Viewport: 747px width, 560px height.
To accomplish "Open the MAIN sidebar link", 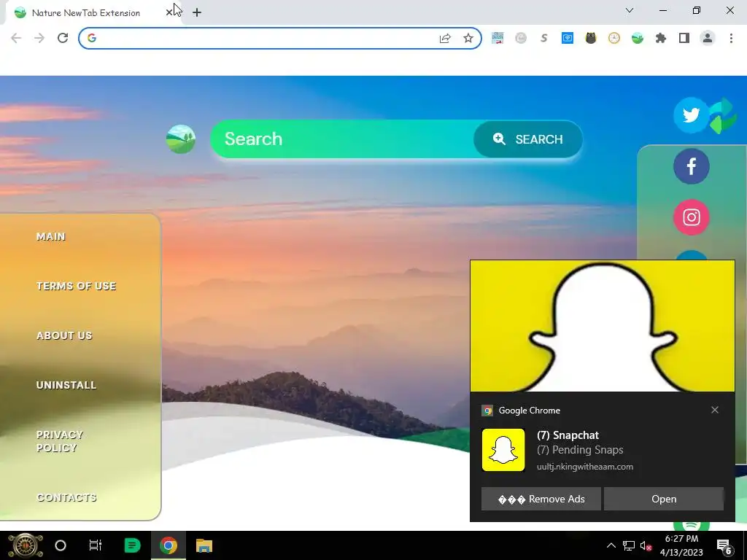I will coord(50,237).
